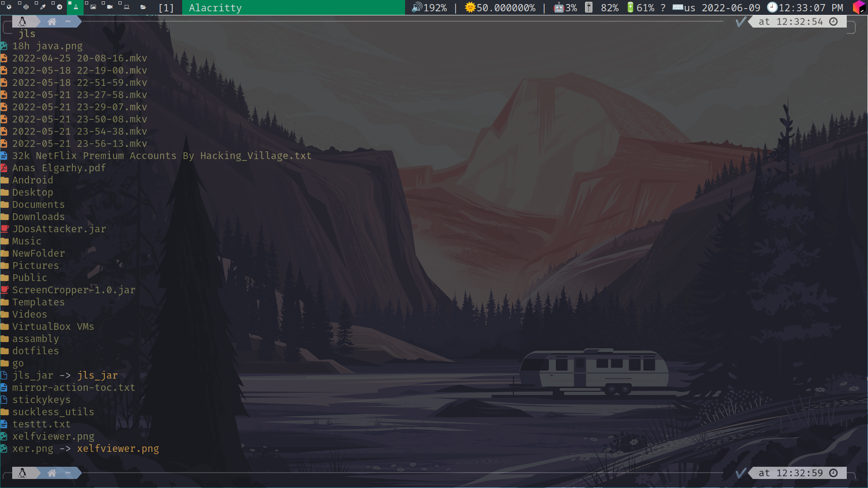The width and height of the screenshot is (868, 488).
Task: Open the laptop workspace tag
Action: click(127, 7)
